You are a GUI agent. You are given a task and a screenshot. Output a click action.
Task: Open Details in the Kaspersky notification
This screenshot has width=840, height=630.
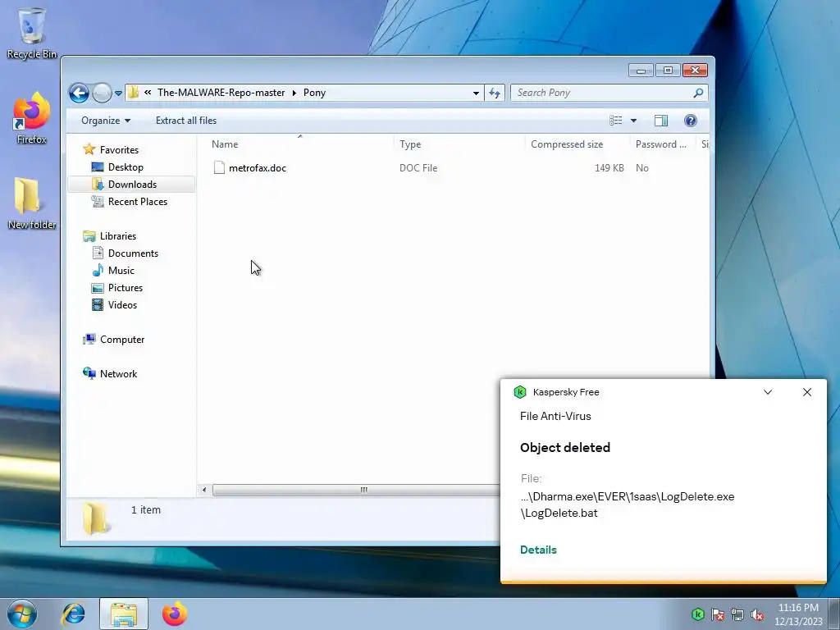click(x=538, y=550)
